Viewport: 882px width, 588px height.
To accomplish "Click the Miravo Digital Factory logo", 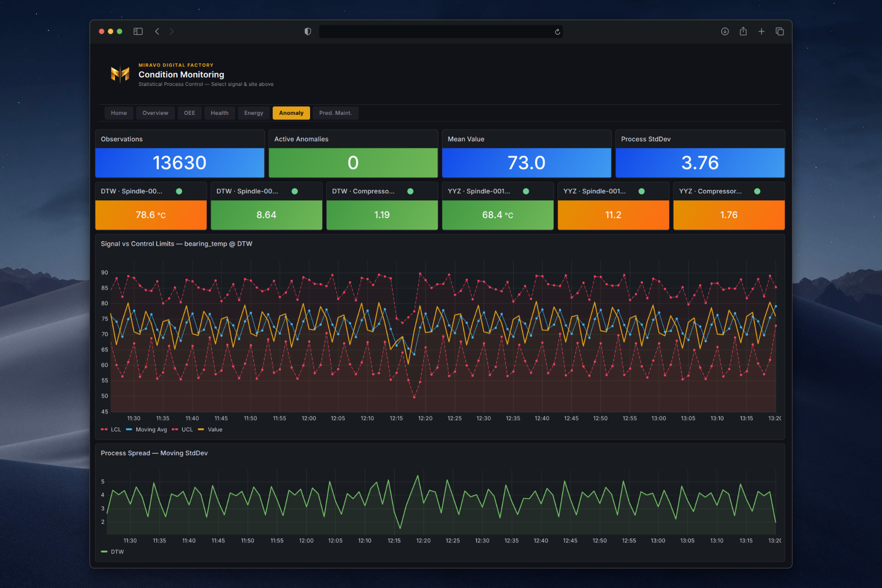I will pos(120,74).
